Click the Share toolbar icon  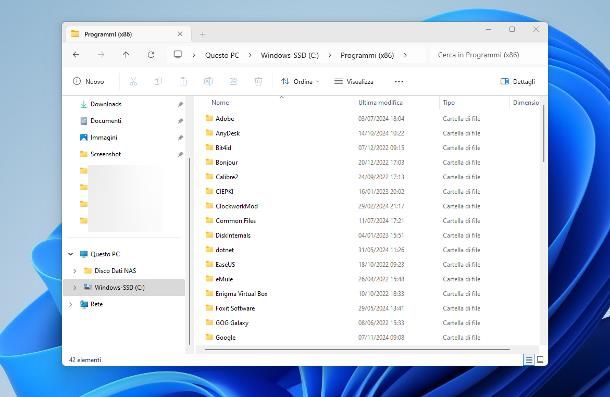(x=233, y=81)
